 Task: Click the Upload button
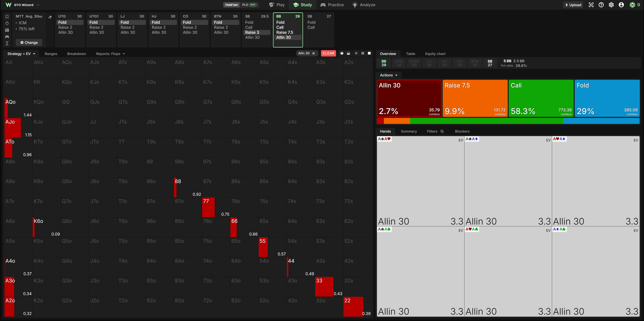[573, 5]
